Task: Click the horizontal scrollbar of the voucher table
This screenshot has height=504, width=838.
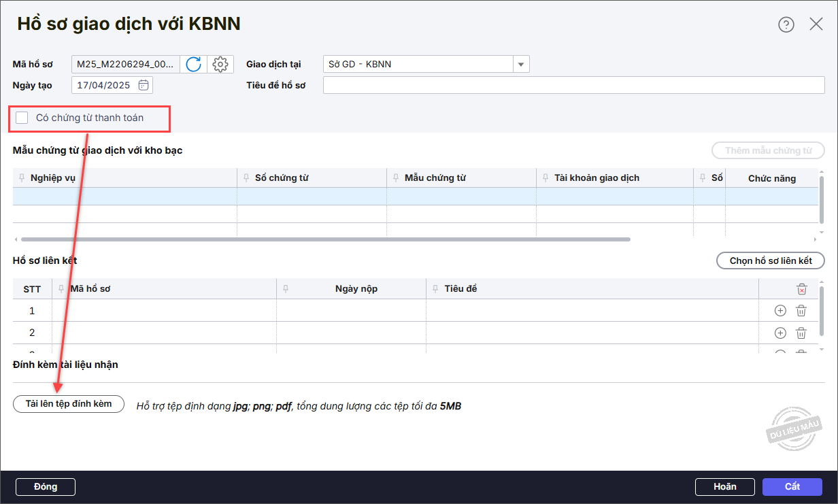Action: (x=325, y=239)
